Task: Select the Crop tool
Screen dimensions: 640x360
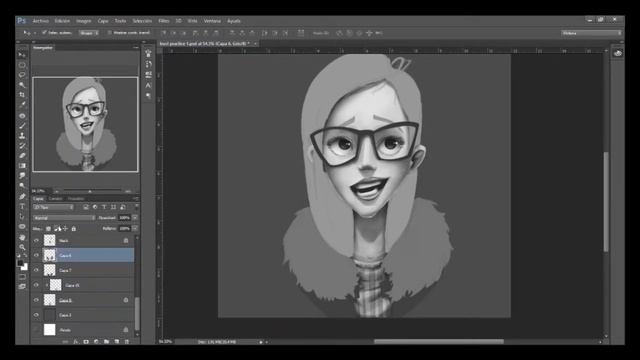Action: 22,95
